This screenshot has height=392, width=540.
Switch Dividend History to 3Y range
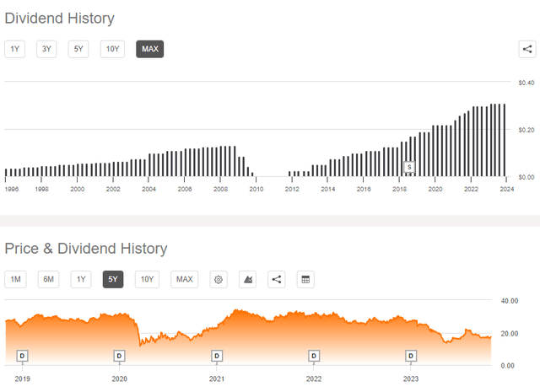[46, 49]
